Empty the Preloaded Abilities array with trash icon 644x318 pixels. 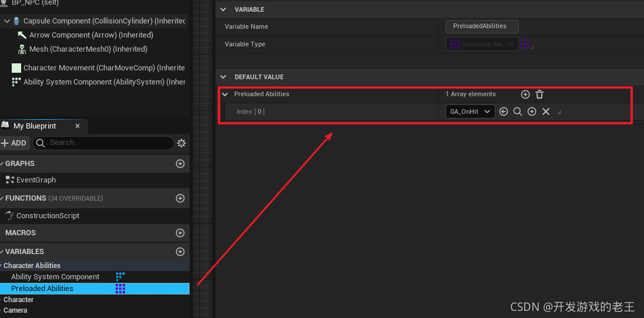540,94
